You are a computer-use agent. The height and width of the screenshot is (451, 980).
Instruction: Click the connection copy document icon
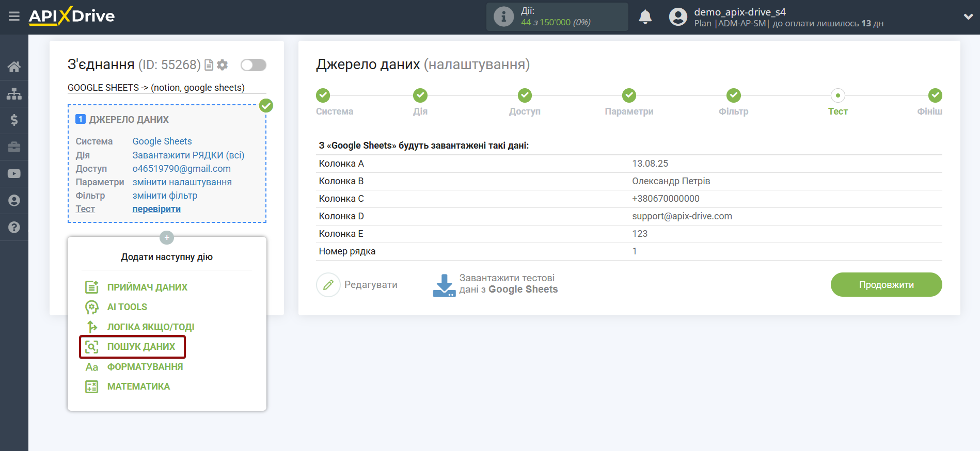point(209,65)
